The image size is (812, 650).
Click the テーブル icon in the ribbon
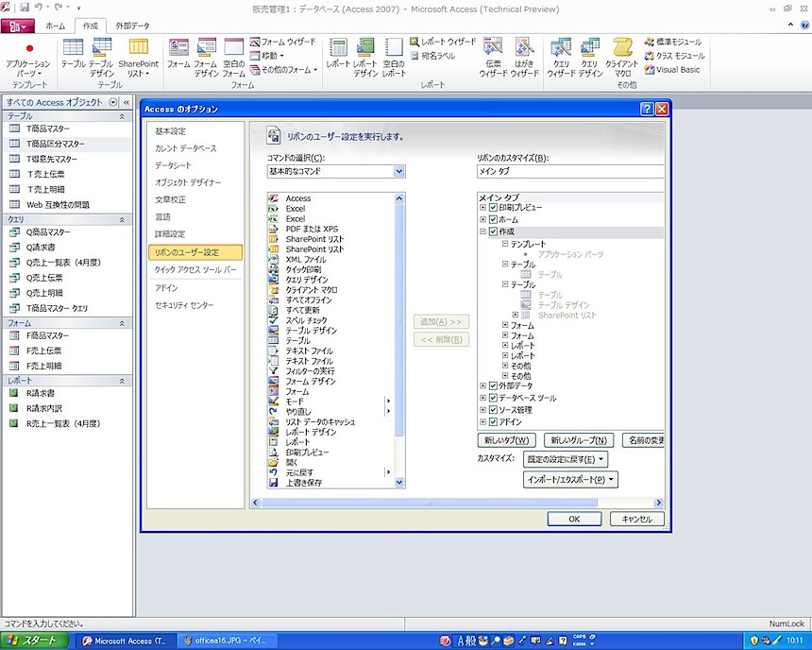pyautogui.click(x=73, y=53)
